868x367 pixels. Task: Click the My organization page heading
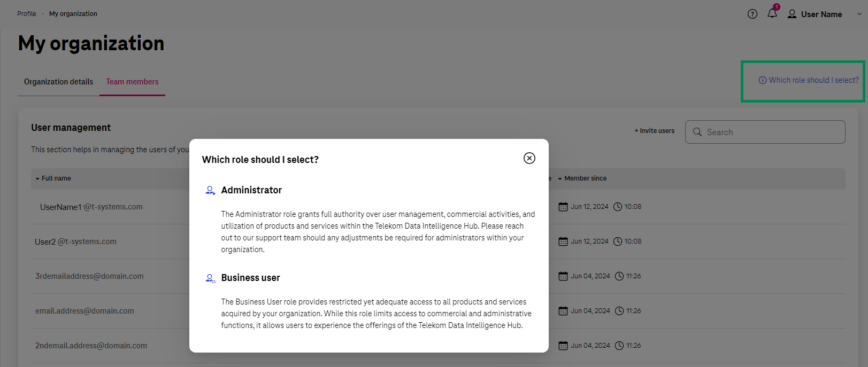click(x=91, y=43)
